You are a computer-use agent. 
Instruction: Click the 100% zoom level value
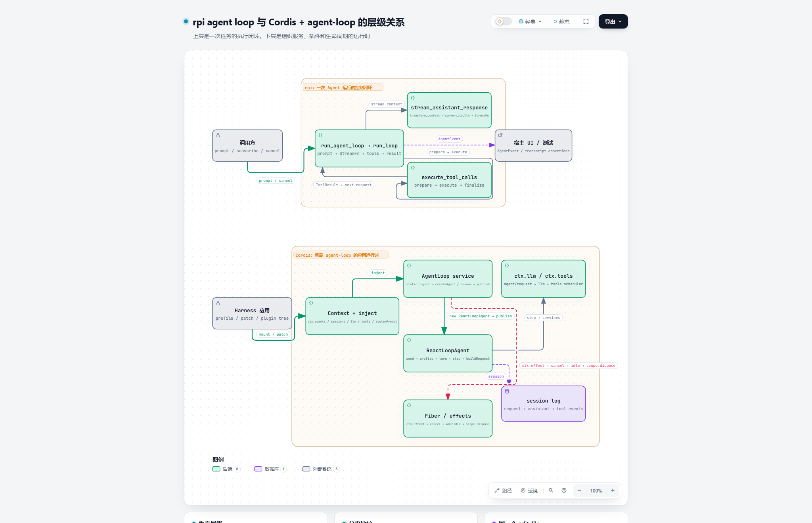[596, 491]
